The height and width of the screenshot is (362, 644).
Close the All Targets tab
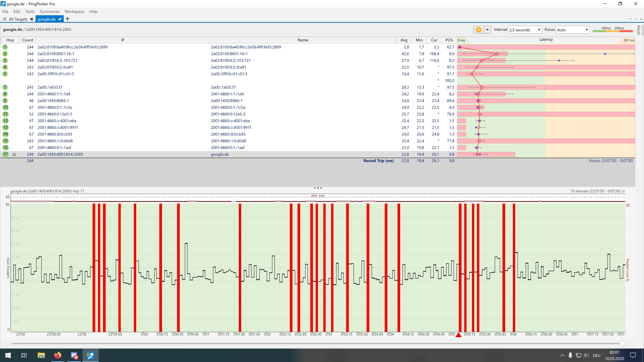click(x=32, y=19)
